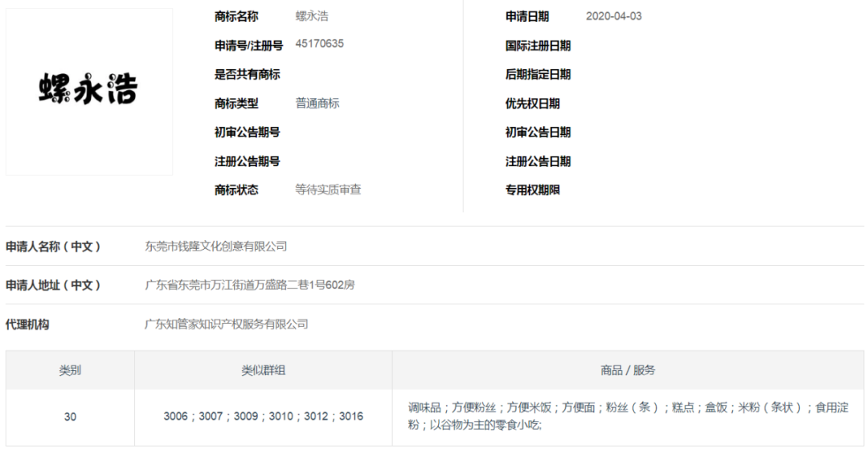Select goods list cell starting 调味品
The height and width of the screenshot is (449, 868).
pyautogui.click(x=628, y=417)
